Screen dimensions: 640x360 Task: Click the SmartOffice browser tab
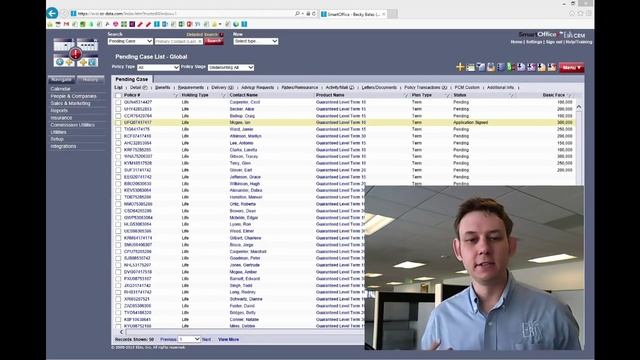(x=353, y=14)
